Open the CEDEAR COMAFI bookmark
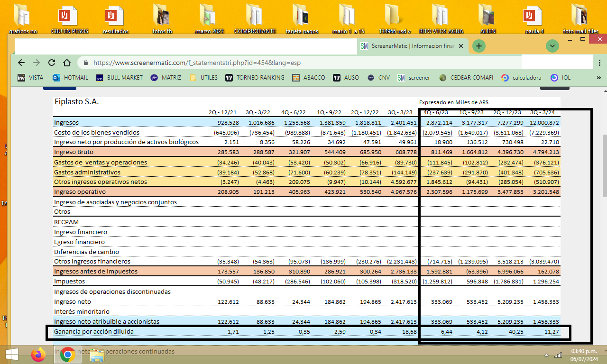607x364 pixels. pyautogui.click(x=466, y=78)
